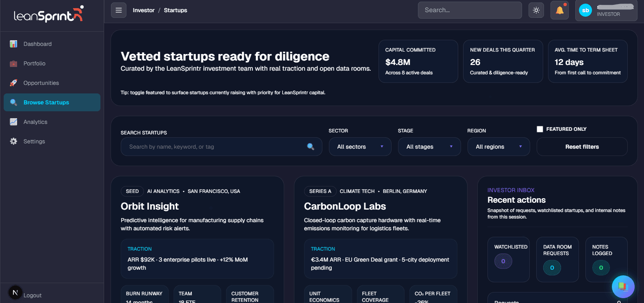Screen dimensions: 644x303
Task: Open Portfolio in sidebar
Action: (52, 63)
